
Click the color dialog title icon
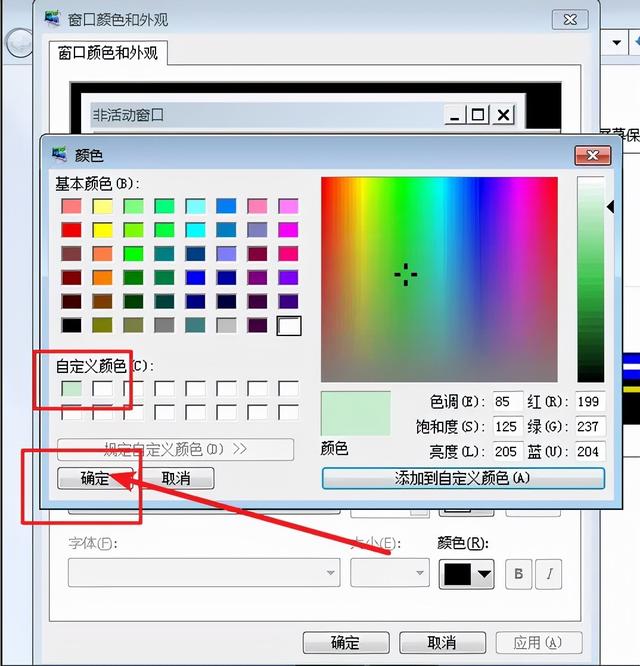coord(59,155)
